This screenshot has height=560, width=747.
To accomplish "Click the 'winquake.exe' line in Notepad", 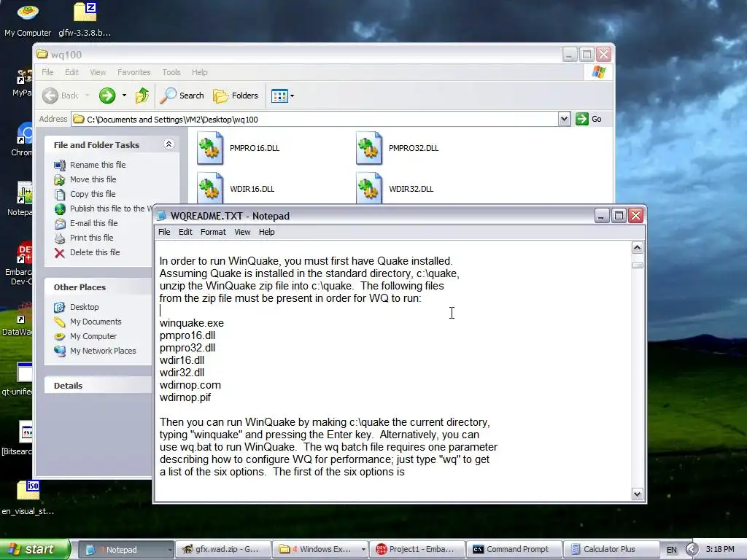I will (192, 323).
